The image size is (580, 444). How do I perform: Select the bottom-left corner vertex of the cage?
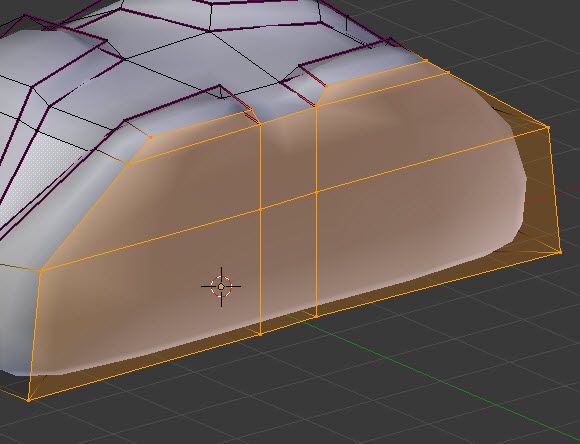(x=29, y=400)
